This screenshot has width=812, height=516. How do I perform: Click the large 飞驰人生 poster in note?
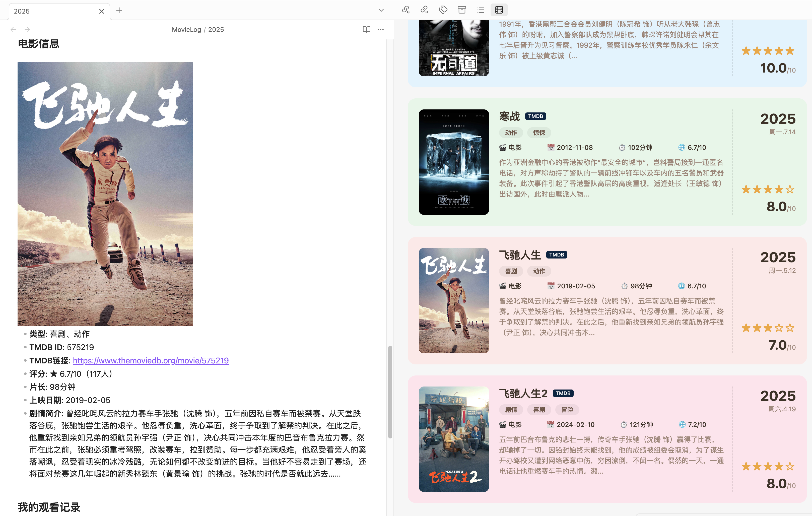coord(105,194)
